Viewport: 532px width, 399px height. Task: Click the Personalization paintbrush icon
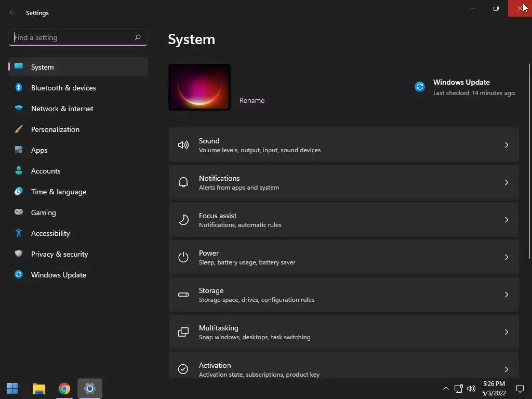(19, 129)
